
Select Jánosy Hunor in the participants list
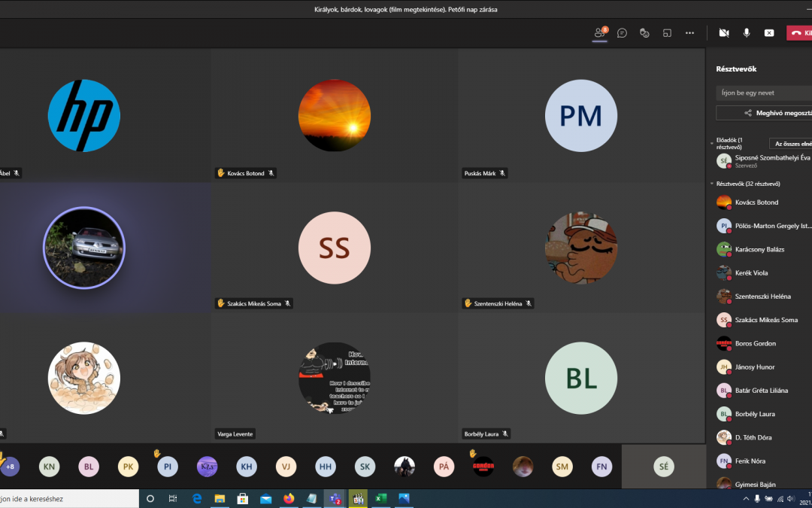(762, 367)
